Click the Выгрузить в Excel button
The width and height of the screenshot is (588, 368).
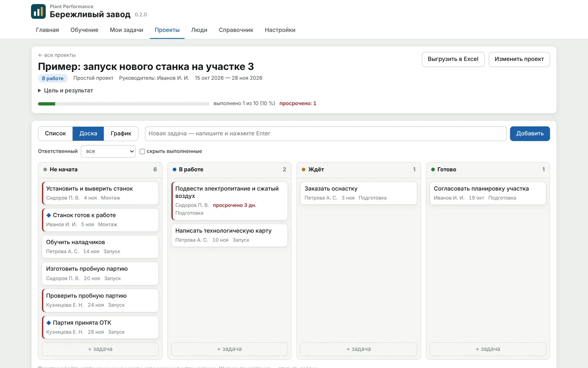click(453, 59)
